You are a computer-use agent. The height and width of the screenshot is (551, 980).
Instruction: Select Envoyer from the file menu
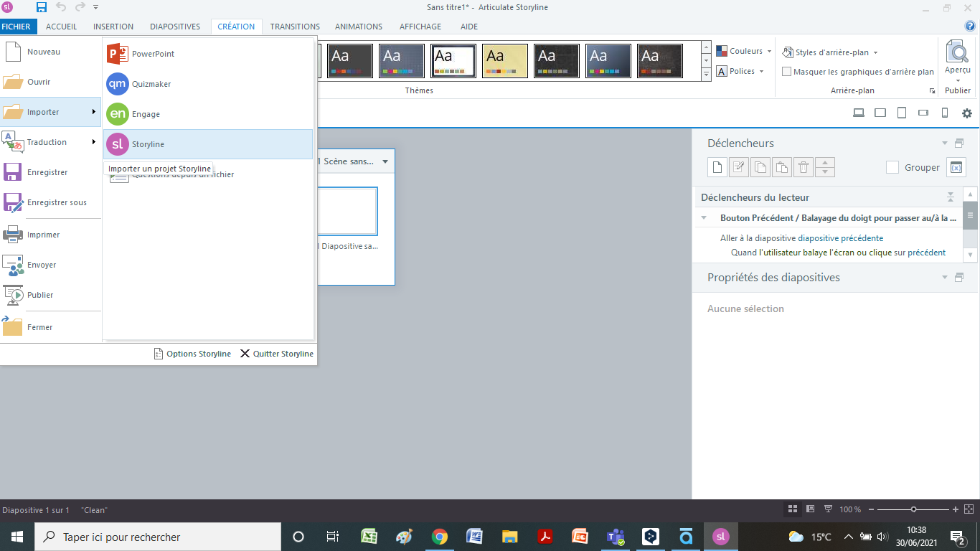coord(50,265)
